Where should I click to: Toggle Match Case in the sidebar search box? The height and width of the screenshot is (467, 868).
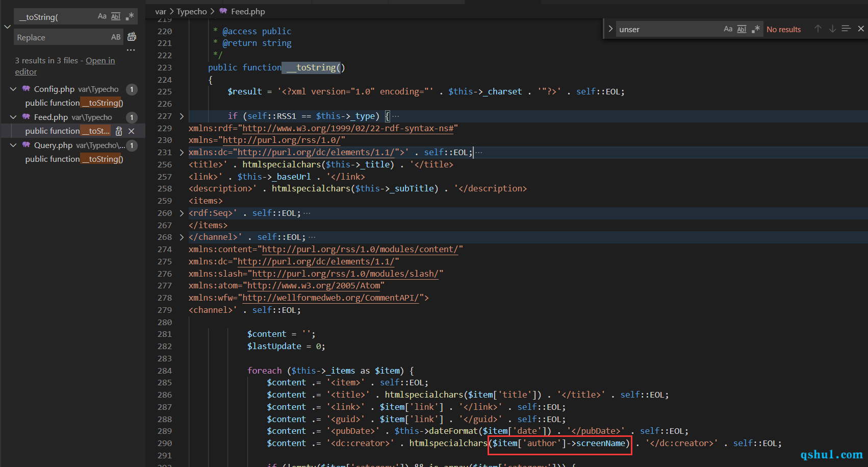(102, 16)
